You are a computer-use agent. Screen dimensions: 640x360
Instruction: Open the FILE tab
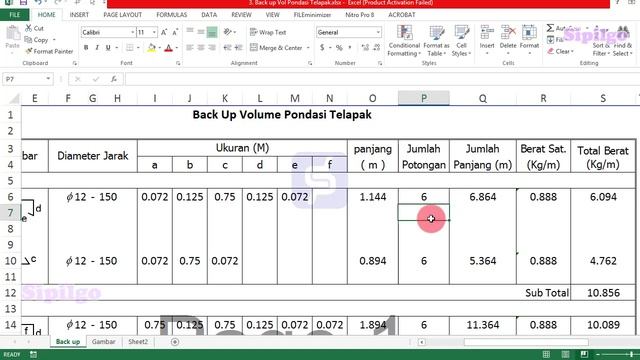click(15, 15)
